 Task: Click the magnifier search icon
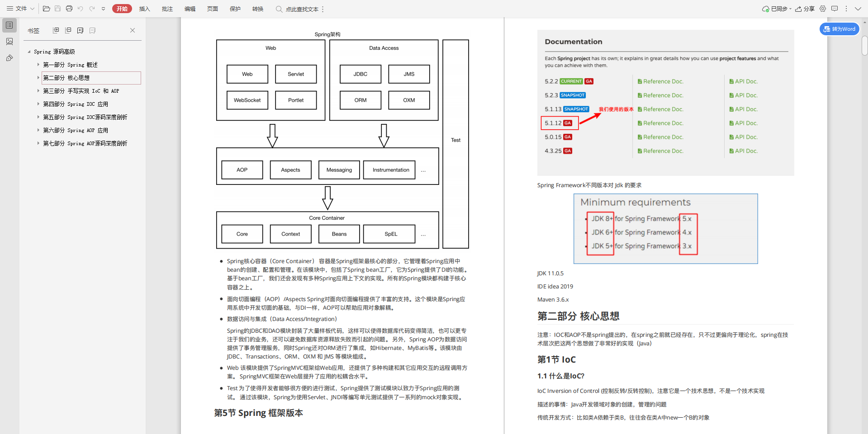(279, 9)
